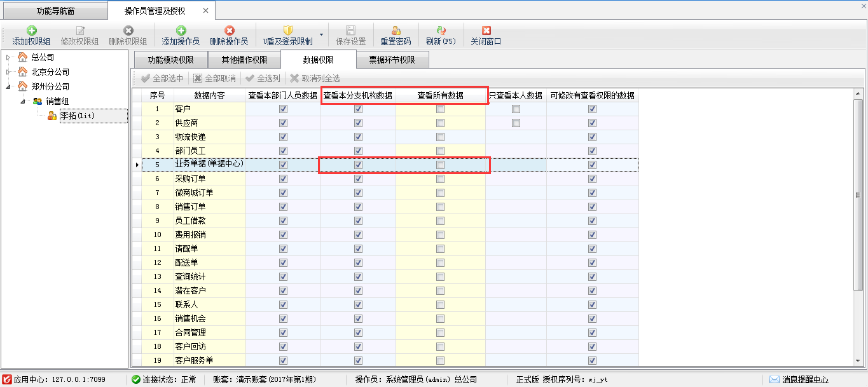The height and width of the screenshot is (387, 868).
Task: Expand the 北京分公司 tree node
Action: pos(8,72)
